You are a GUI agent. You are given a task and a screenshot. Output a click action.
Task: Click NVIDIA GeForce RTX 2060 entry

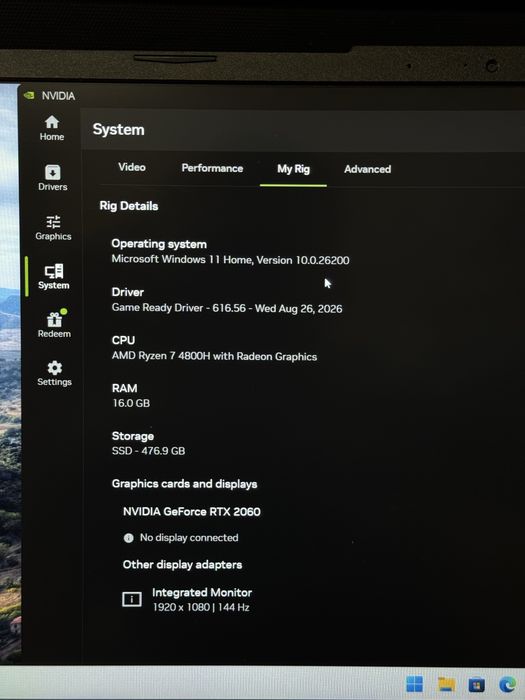[192, 512]
